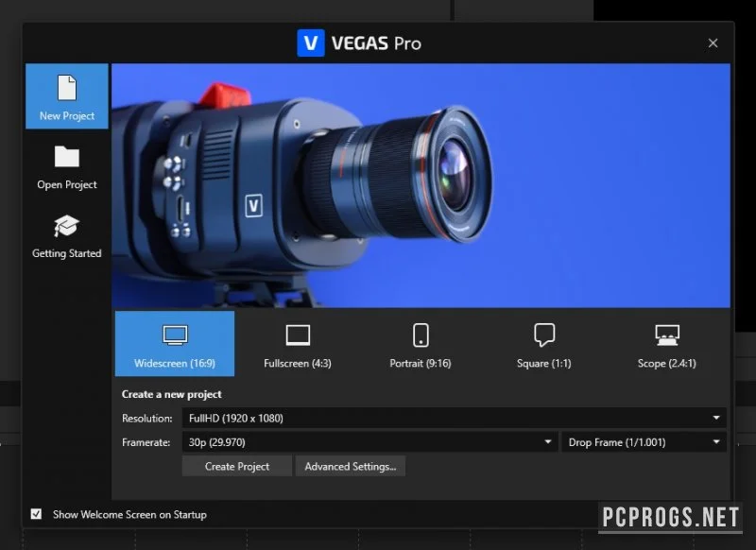Viewport: 756px width, 550px height.
Task: Open the Resolution FullHD dropdown
Action: click(x=455, y=418)
